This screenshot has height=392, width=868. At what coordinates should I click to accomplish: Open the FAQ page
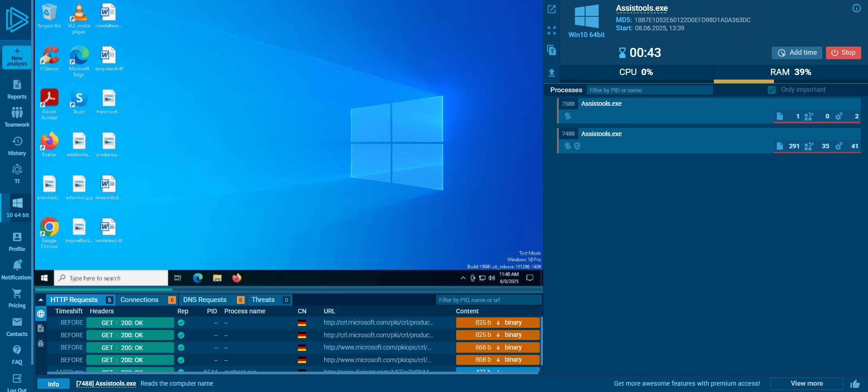(x=17, y=355)
